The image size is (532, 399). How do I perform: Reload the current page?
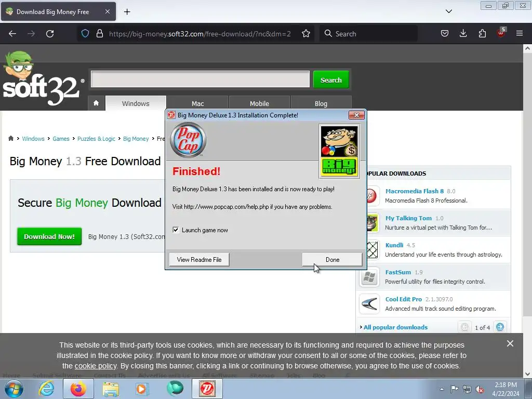click(x=50, y=34)
